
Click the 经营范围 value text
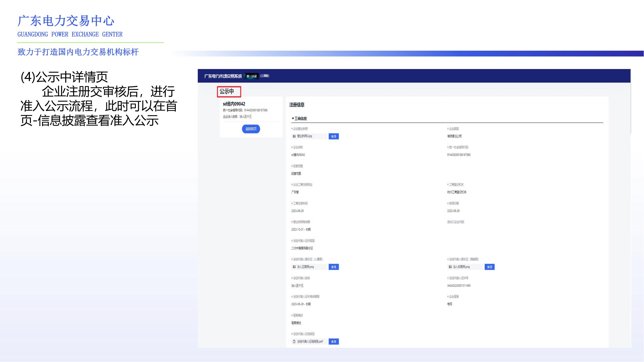(x=296, y=174)
